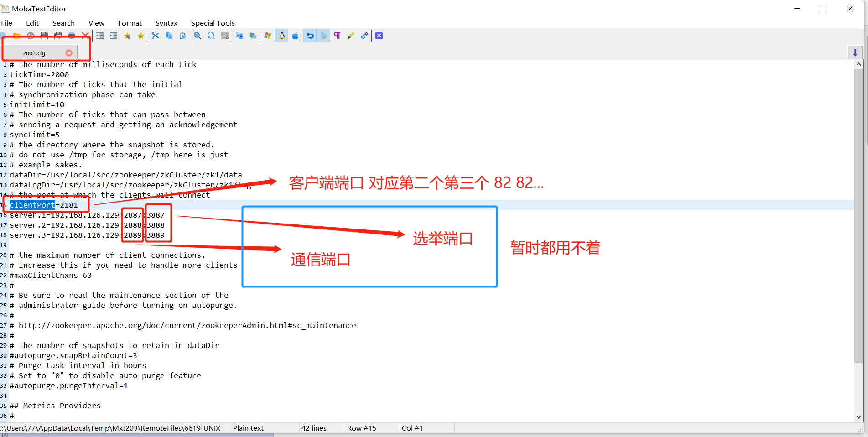The width and height of the screenshot is (868, 437).
Task: Click the file path in status bar
Action: (x=100, y=428)
